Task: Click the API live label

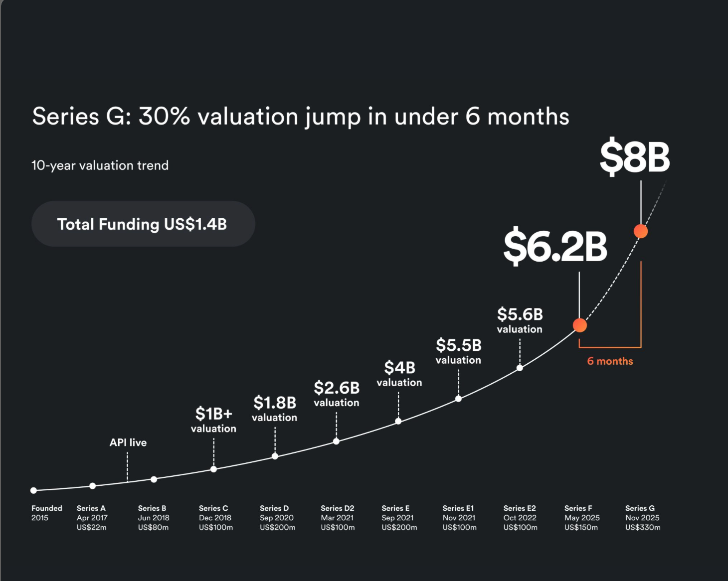Action: (x=128, y=442)
